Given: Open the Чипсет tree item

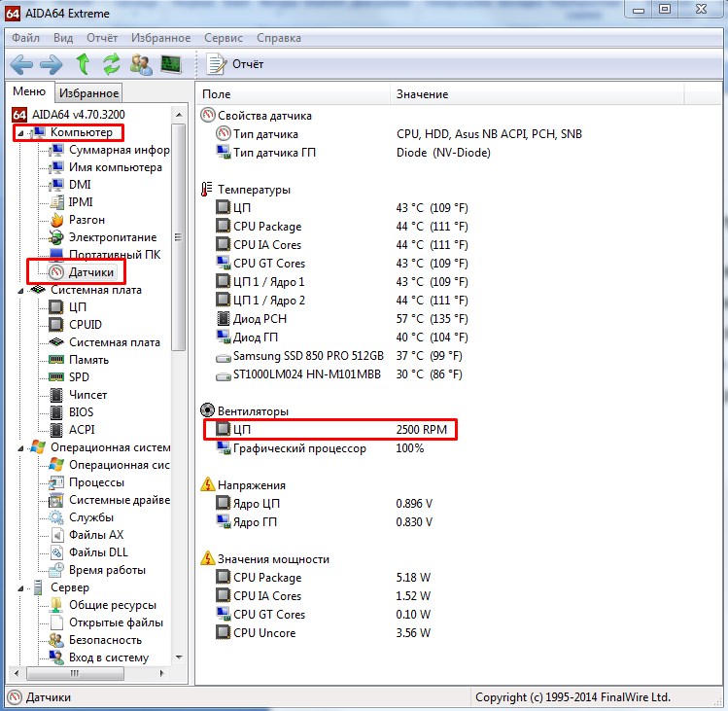Looking at the screenshot, I should [x=78, y=395].
